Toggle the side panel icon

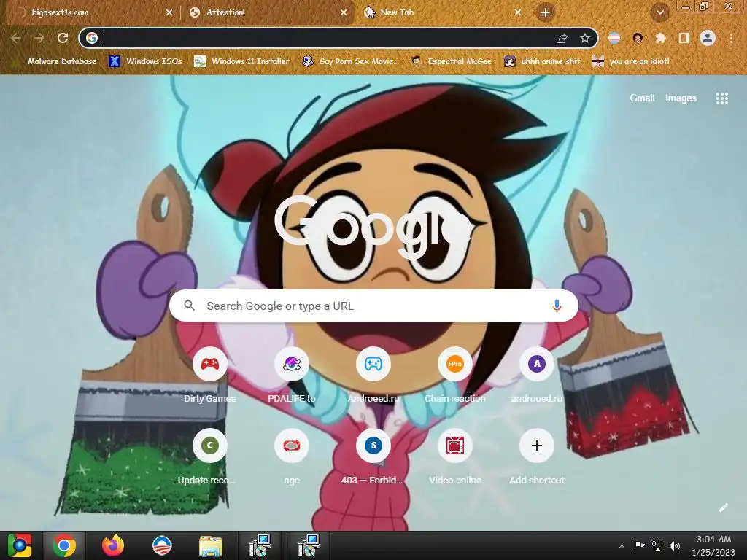(x=684, y=38)
